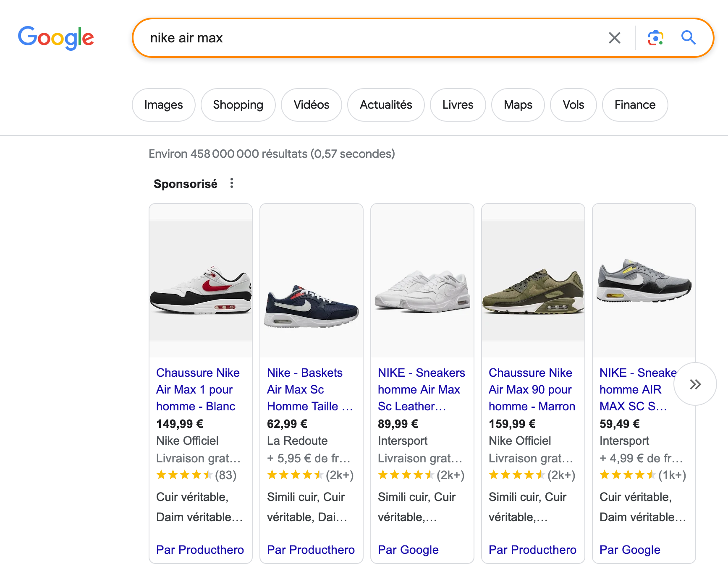Open the Sponsorisé three-dot options menu
This screenshot has width=728, height=579.
point(232,183)
